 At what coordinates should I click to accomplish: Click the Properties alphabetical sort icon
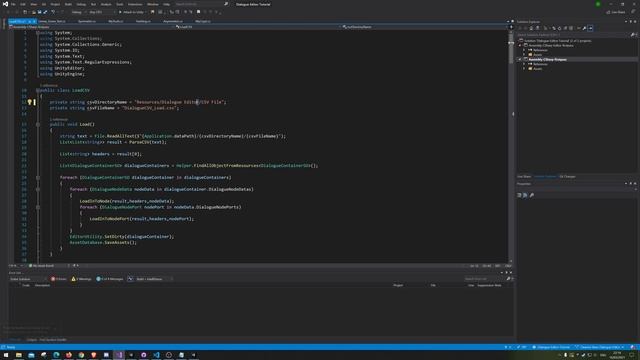click(x=525, y=195)
